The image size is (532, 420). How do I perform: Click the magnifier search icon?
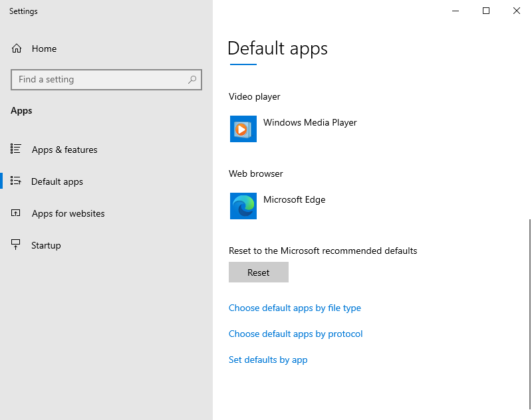coord(192,80)
